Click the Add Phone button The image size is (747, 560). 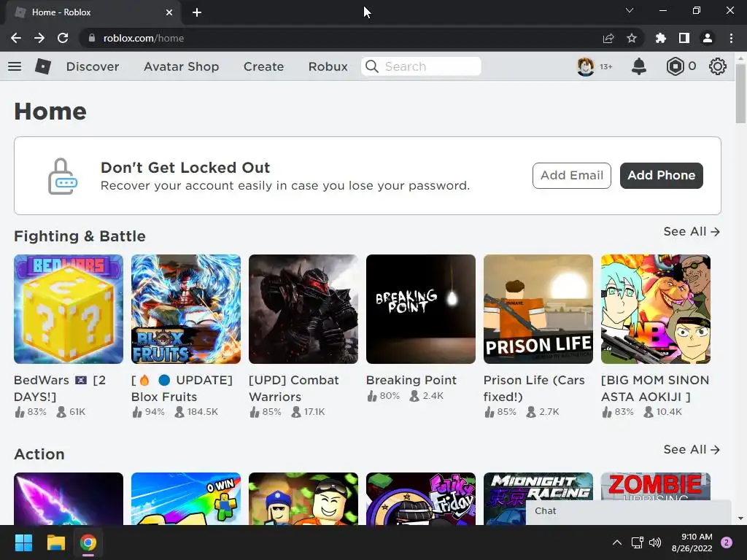click(x=661, y=175)
